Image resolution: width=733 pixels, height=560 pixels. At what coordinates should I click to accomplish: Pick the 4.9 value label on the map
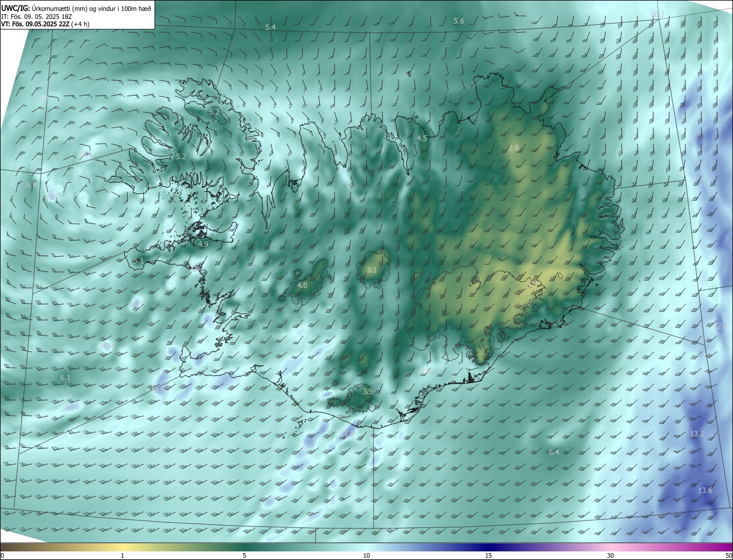click(203, 244)
